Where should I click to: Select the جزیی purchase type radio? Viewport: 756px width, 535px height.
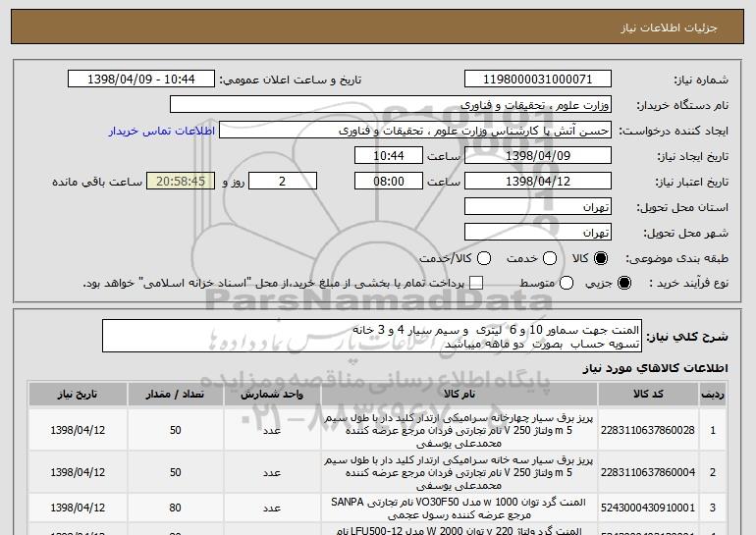click(x=624, y=283)
